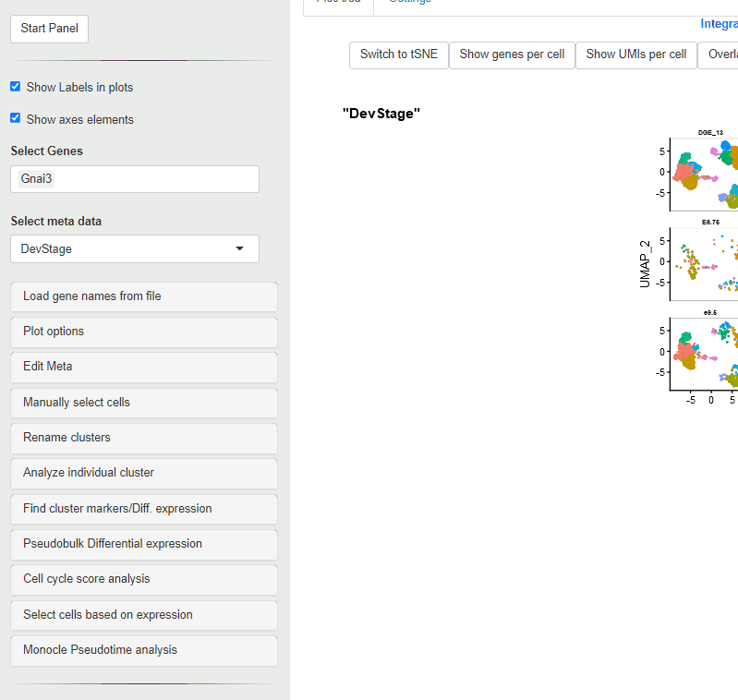Open the Edit Meta panel
Screen dimensions: 738x700
pyautogui.click(x=143, y=367)
